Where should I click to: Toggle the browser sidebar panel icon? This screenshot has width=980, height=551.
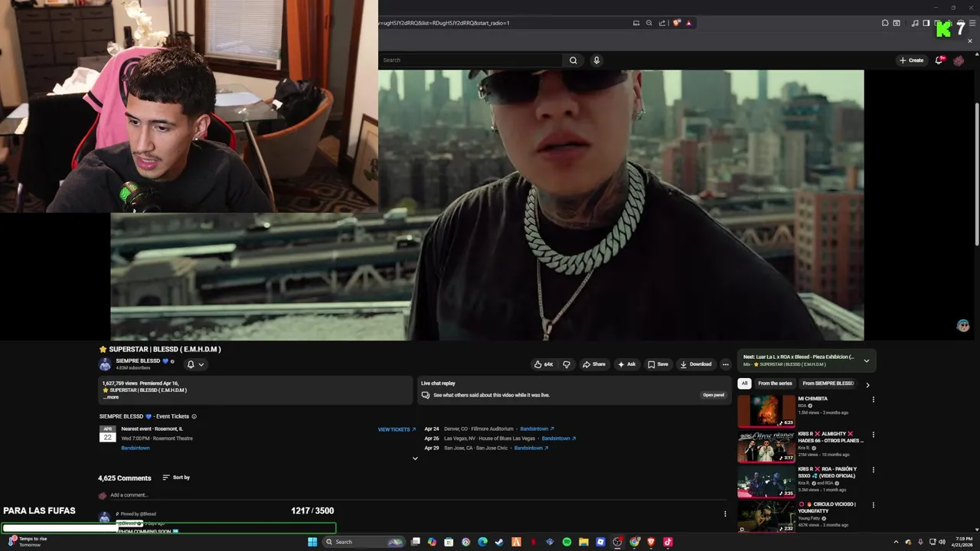pyautogui.click(x=926, y=23)
